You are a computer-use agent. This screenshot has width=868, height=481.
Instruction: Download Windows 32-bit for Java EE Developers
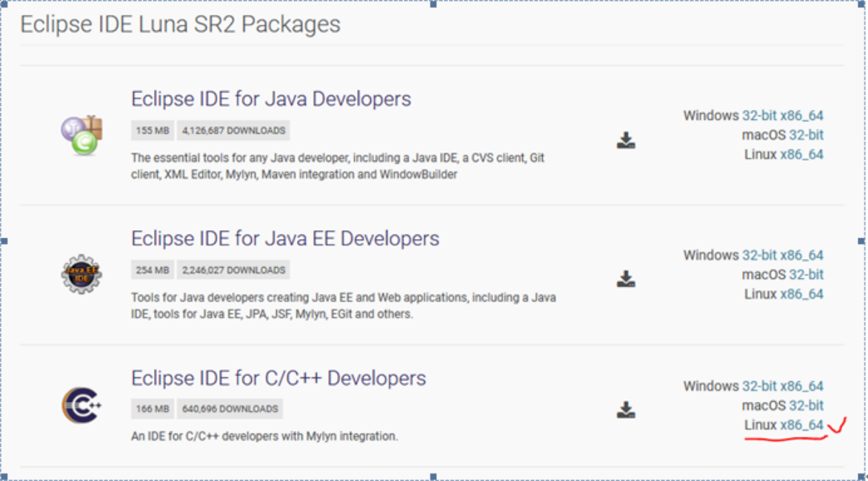[759, 255]
